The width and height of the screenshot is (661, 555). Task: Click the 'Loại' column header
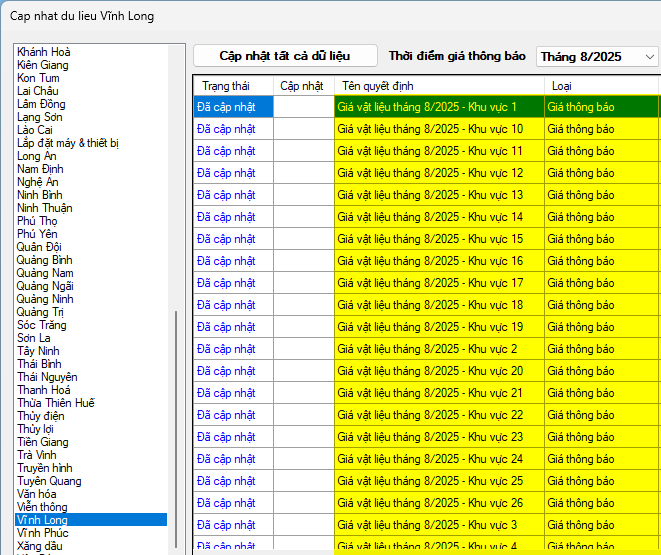tap(562, 86)
